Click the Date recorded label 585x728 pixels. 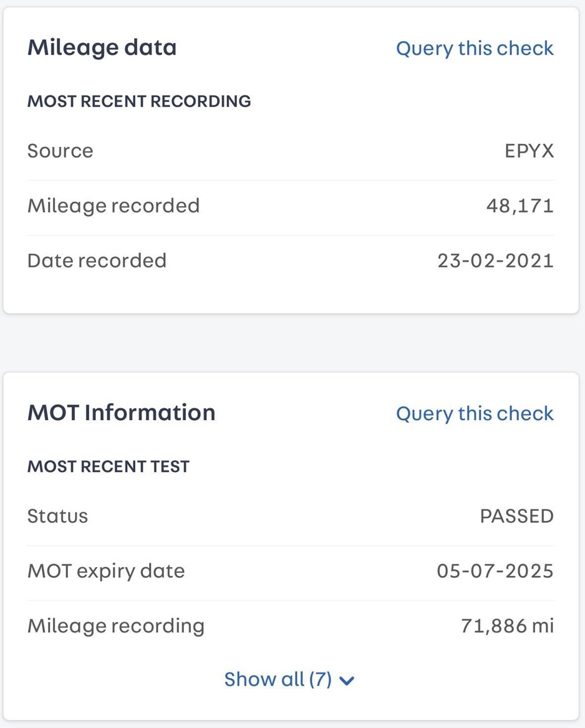point(97,261)
